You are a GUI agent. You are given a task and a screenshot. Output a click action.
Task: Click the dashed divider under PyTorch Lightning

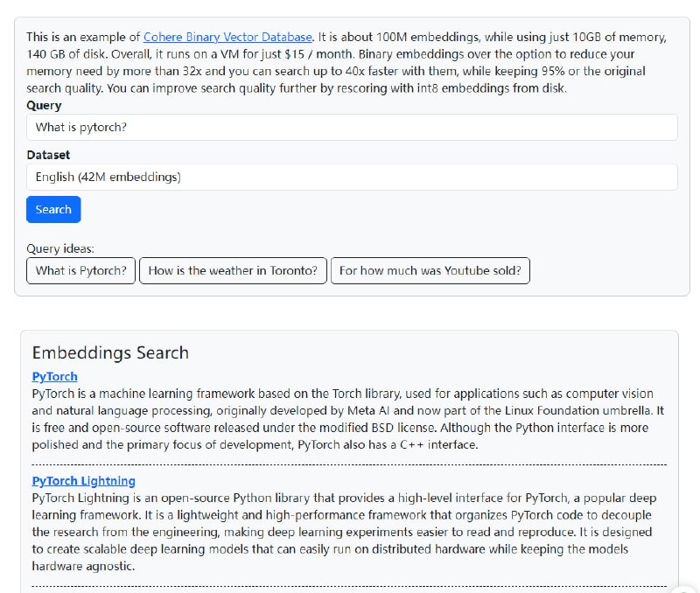tap(349, 585)
